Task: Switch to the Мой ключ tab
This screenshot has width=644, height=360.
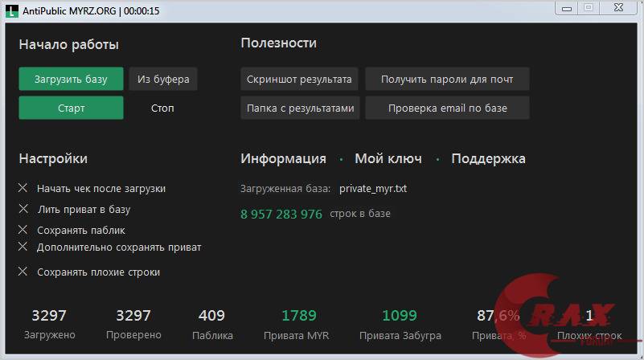Action: 388,158
